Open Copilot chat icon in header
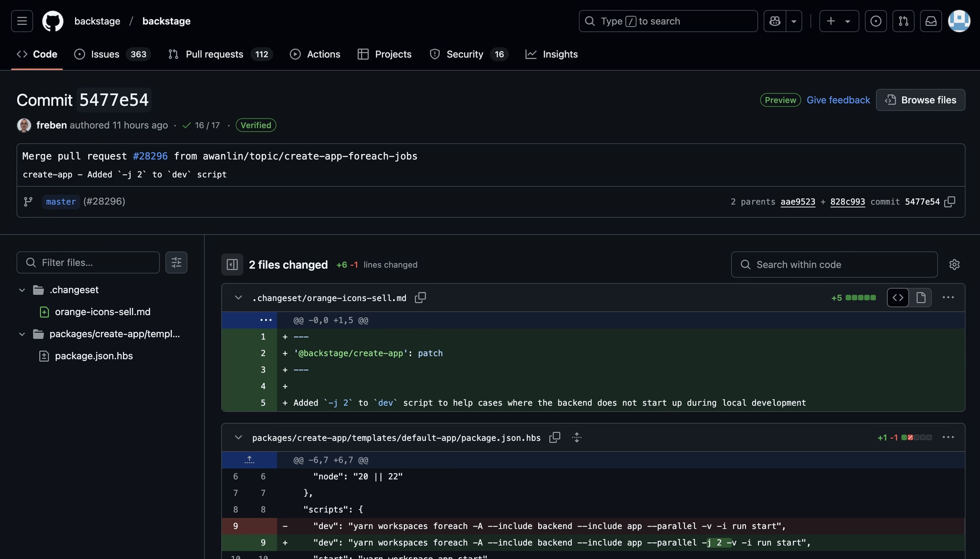The width and height of the screenshot is (980, 559). pos(775,21)
